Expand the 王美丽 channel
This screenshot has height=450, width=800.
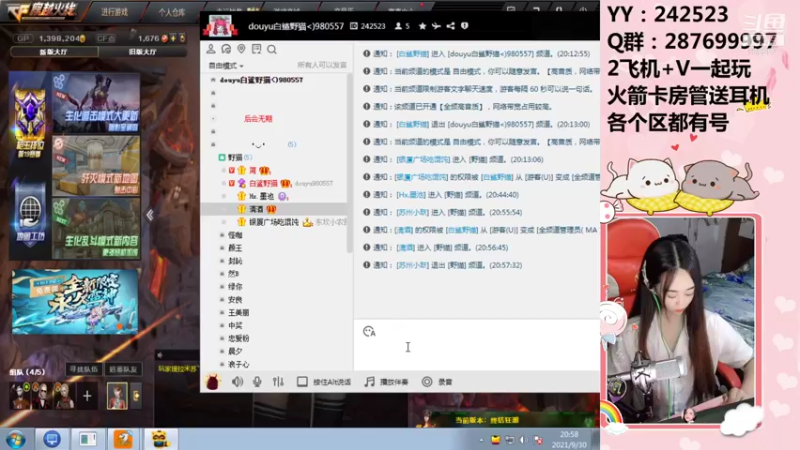[222, 312]
